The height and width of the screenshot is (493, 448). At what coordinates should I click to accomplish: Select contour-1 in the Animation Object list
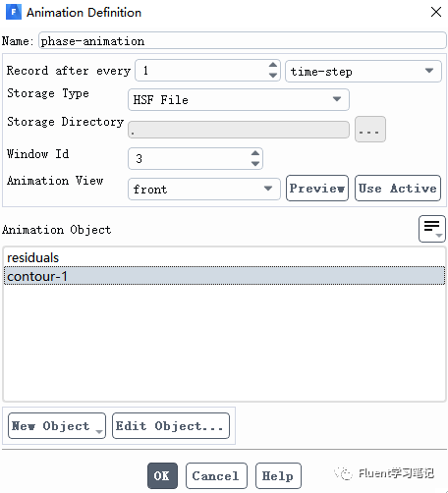224,276
